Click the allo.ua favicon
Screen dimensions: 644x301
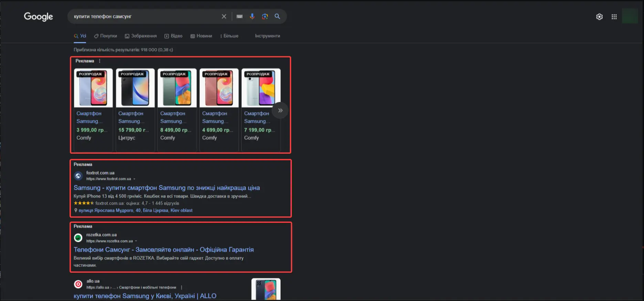pos(78,284)
